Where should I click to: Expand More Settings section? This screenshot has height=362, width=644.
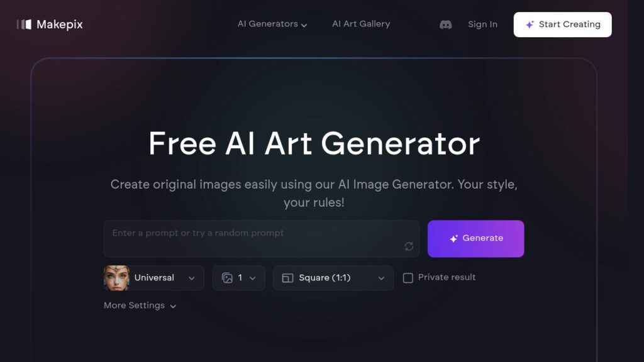(140, 305)
